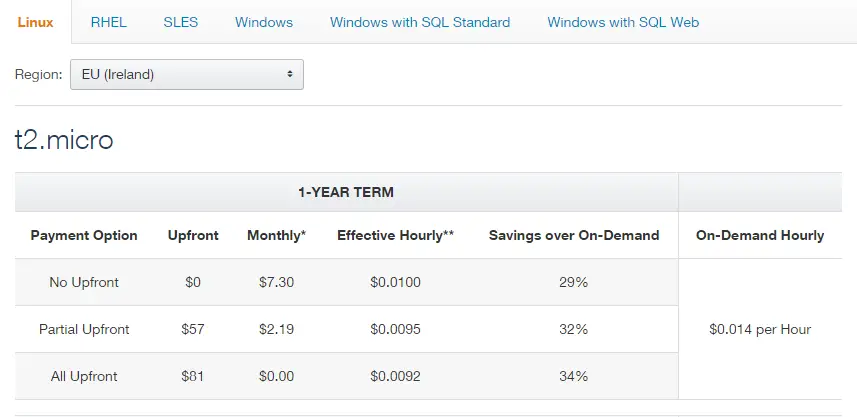Viewport: 857px width, 417px height.
Task: Click the 1-YEAR TERM table header
Action: 346,192
